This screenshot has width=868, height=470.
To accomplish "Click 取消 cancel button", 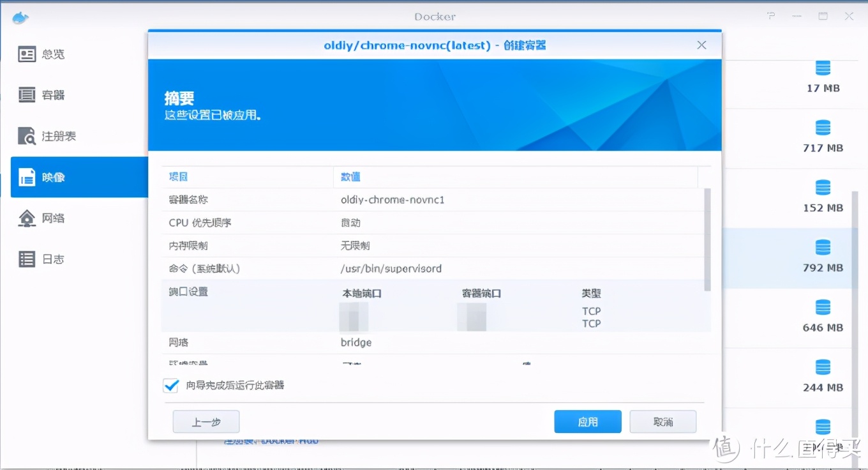I will point(663,422).
